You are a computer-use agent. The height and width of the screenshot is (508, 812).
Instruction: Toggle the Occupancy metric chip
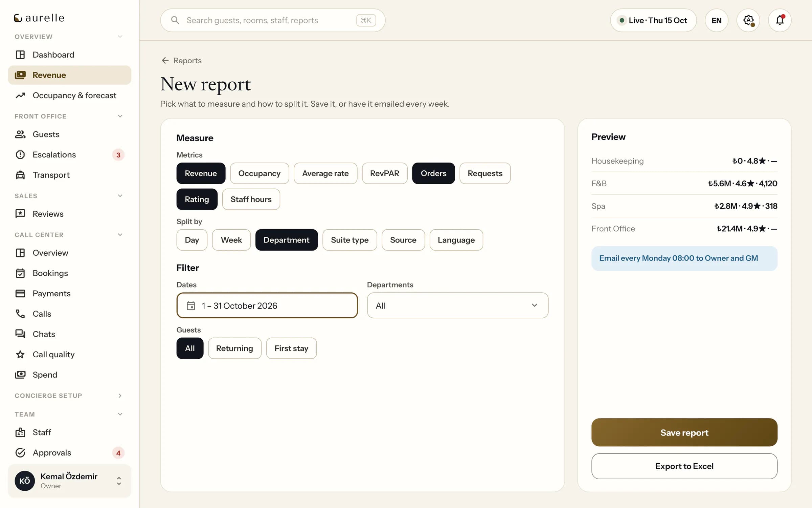pyautogui.click(x=259, y=173)
